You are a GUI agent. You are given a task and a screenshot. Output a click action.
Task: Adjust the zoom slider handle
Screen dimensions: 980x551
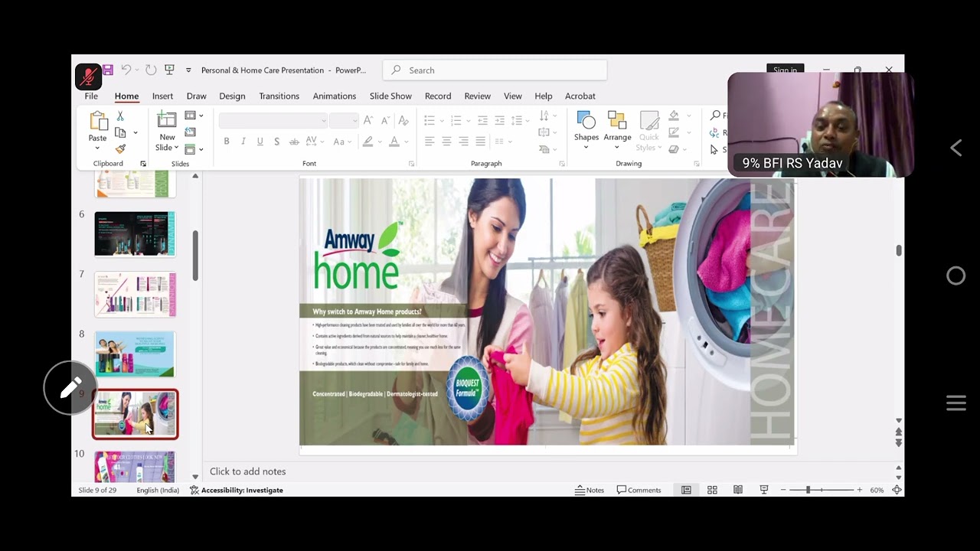click(x=808, y=490)
